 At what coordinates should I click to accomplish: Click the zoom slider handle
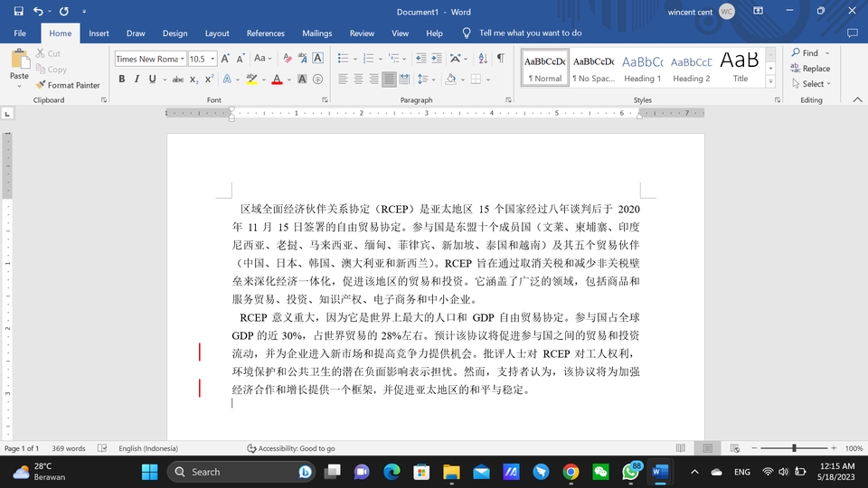(x=794, y=448)
